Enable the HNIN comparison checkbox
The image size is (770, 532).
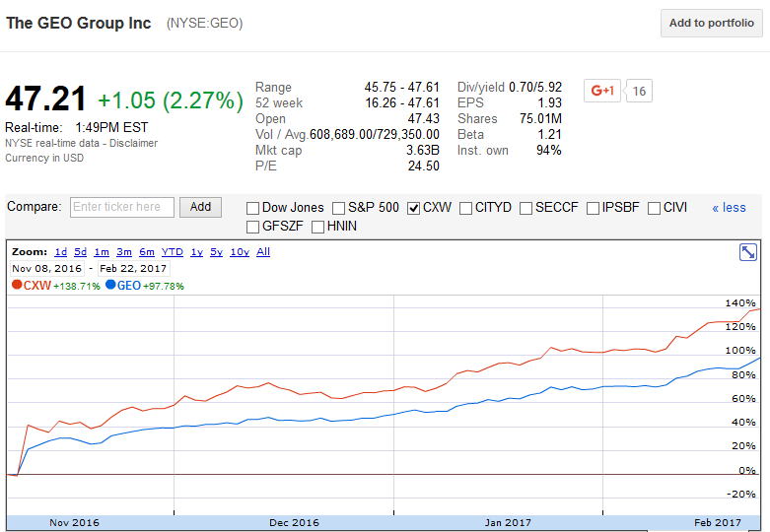[317, 227]
